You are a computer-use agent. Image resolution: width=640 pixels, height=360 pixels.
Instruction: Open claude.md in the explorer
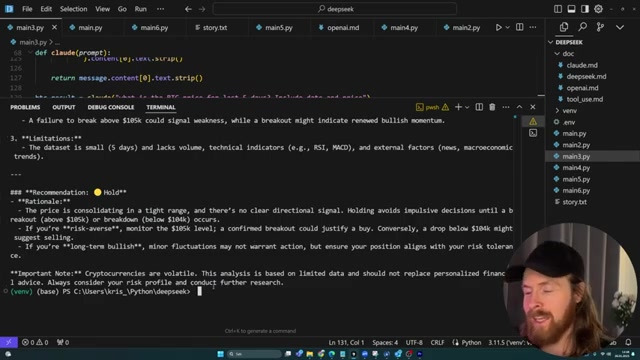[x=582, y=65]
